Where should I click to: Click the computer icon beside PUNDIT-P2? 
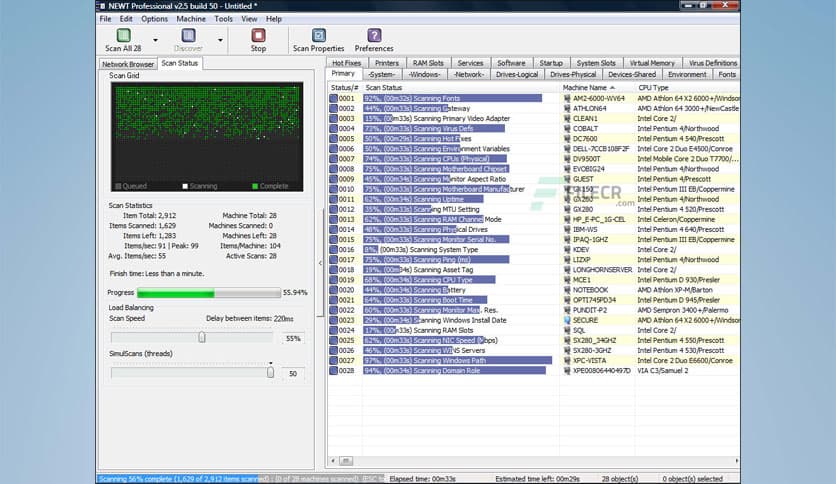[567, 310]
